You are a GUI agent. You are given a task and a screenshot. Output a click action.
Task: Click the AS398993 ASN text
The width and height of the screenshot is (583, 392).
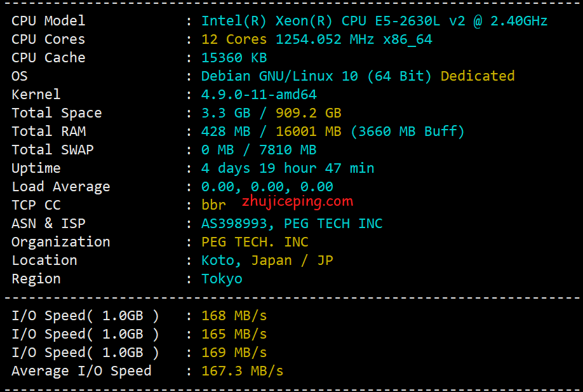click(238, 224)
